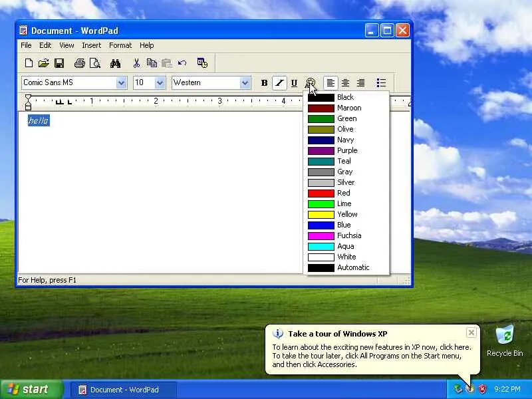Image resolution: width=532 pixels, height=399 pixels.
Task: Click the left indent marker on the ruler
Action: (x=28, y=107)
